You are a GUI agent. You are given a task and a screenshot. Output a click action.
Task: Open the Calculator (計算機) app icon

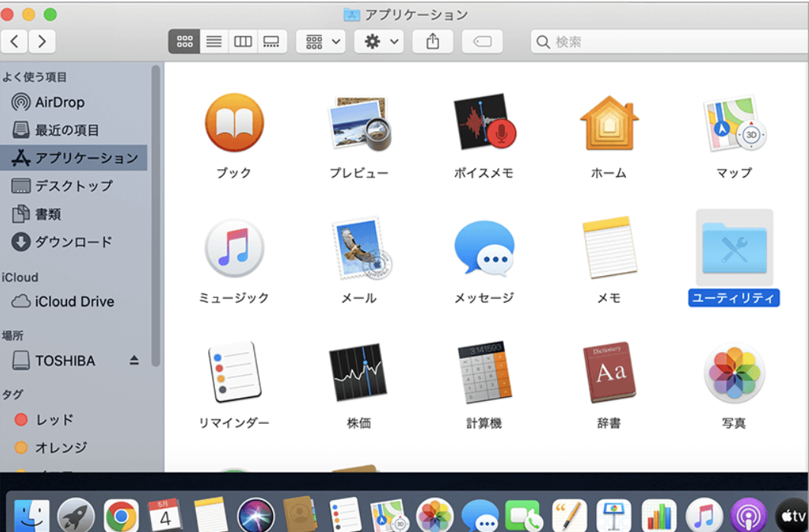click(x=483, y=373)
